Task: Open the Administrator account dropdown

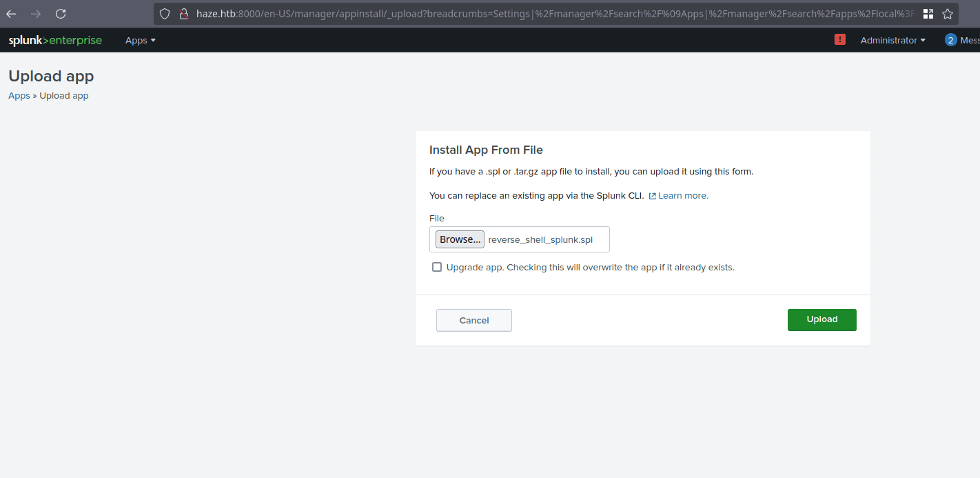Action: (x=892, y=41)
